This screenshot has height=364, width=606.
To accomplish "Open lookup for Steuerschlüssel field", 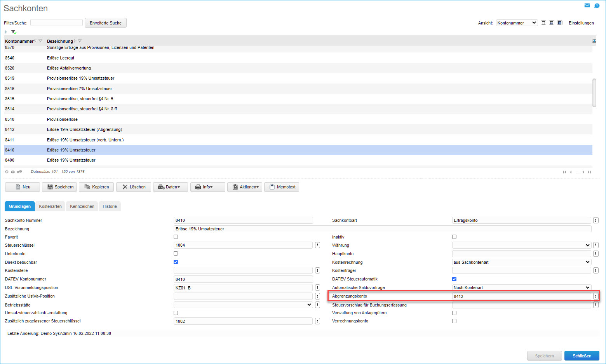I will 317,245.
